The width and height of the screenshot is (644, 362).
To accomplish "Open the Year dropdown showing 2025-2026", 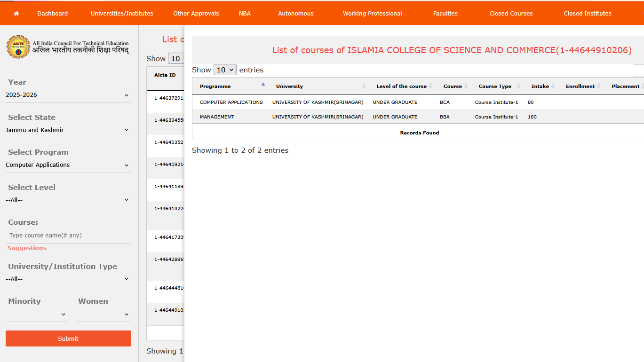I will [67, 95].
